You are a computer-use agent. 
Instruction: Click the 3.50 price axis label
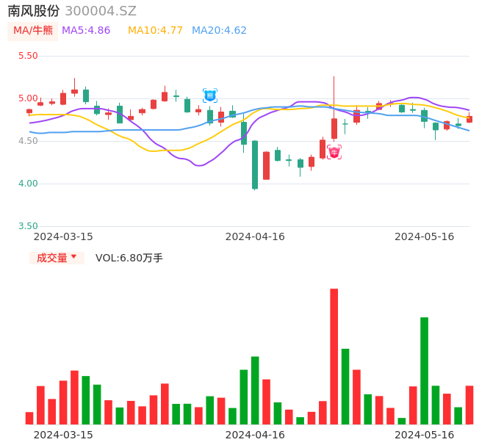click(x=28, y=226)
